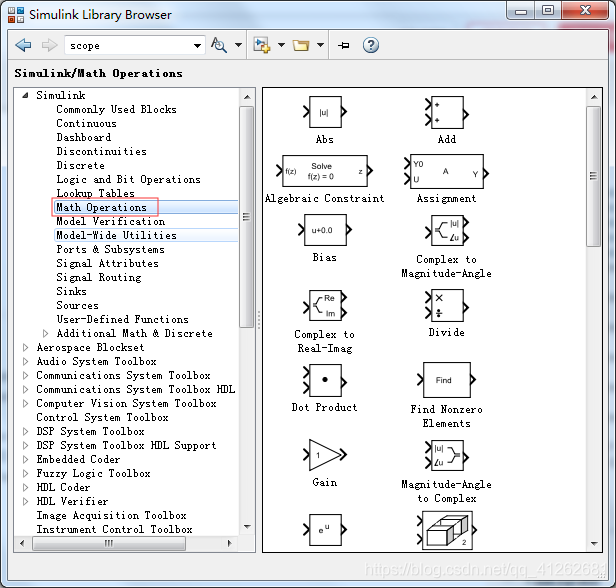Click the Dot Product block icon
Screen dimensions: 616x588
point(325,380)
